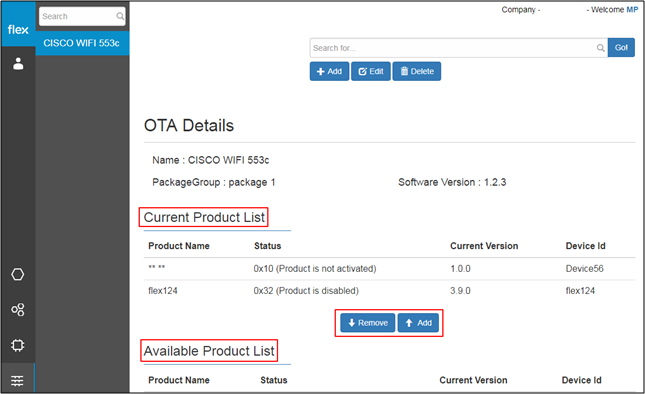The image size is (645, 394).
Task: Click the flex logo in sidebar
Action: (x=18, y=30)
